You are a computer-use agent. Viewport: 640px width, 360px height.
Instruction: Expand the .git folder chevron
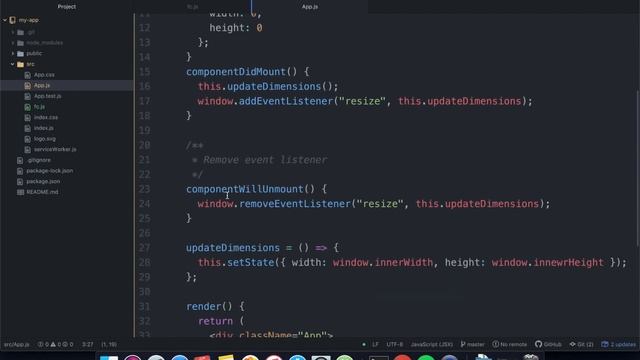tap(13, 32)
